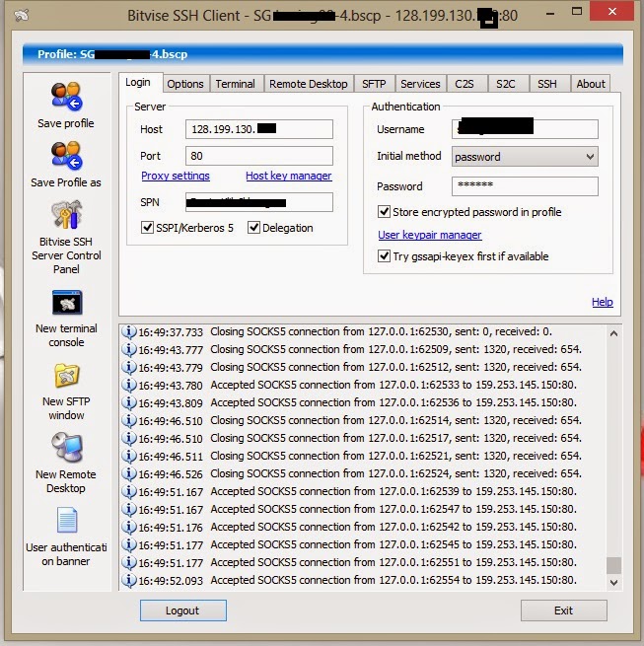The image size is (644, 646).
Task: Click info icon of 16:49:52.093 log entry
Action: (x=129, y=580)
